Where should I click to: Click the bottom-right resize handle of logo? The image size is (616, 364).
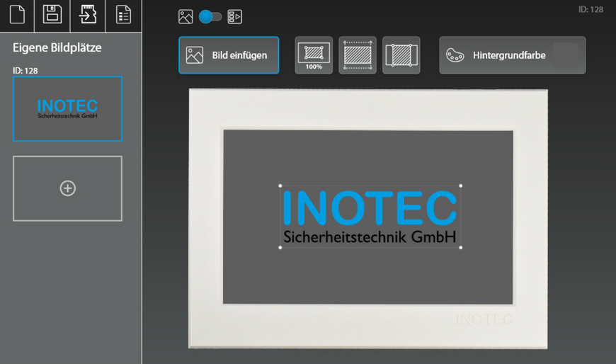pyautogui.click(x=461, y=247)
